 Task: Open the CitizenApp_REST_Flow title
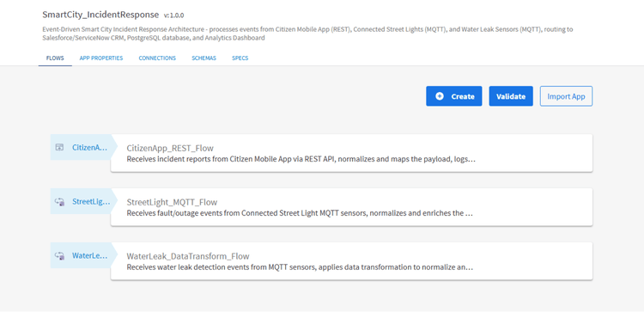pyautogui.click(x=170, y=148)
